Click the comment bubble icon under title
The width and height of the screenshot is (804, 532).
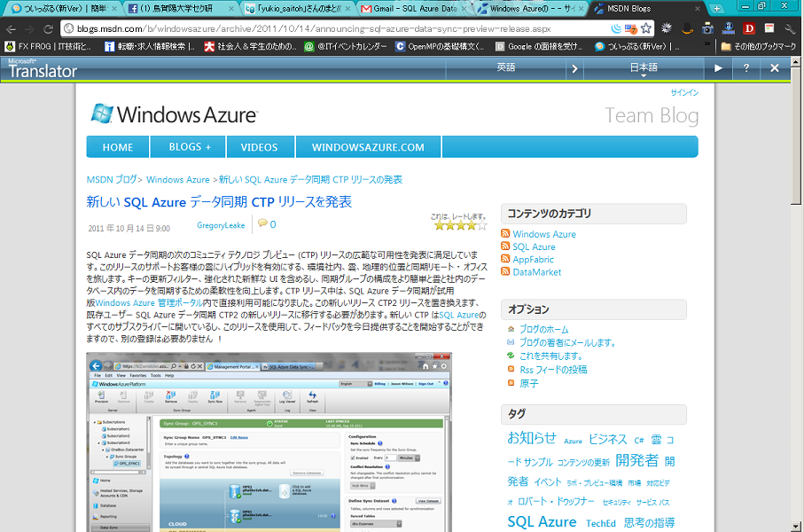click(x=262, y=224)
